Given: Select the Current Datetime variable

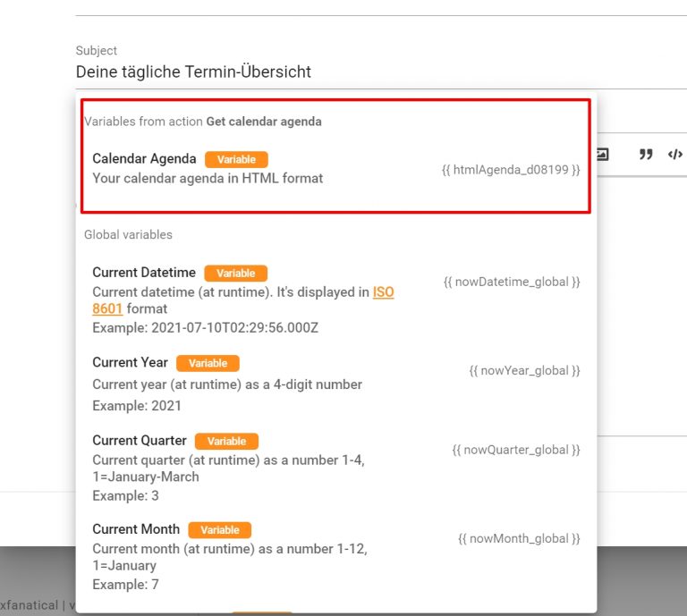Looking at the screenshot, I should click(335, 300).
